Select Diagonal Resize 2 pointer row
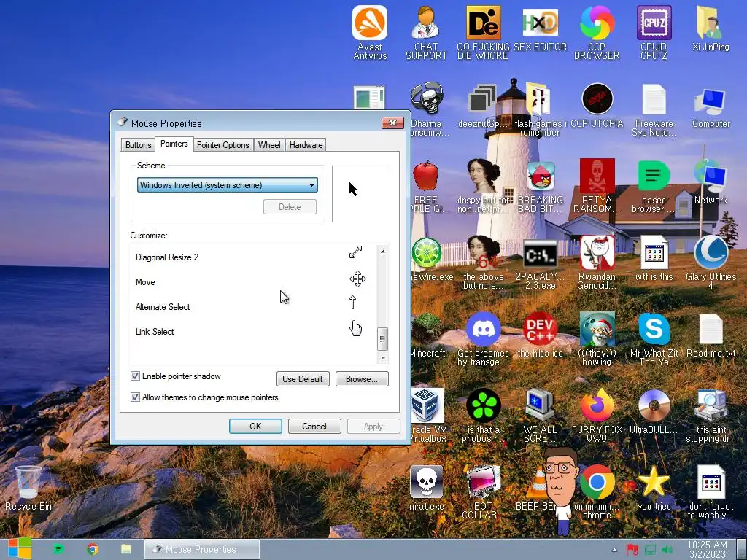The image size is (747, 560). coord(253,257)
